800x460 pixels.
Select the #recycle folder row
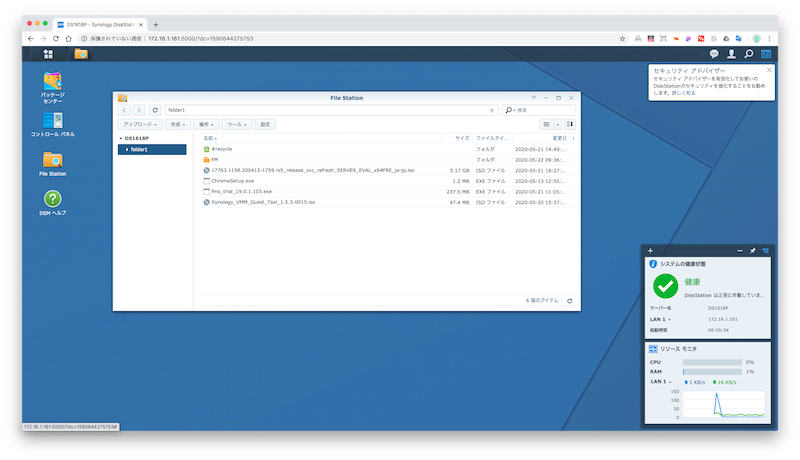point(388,149)
